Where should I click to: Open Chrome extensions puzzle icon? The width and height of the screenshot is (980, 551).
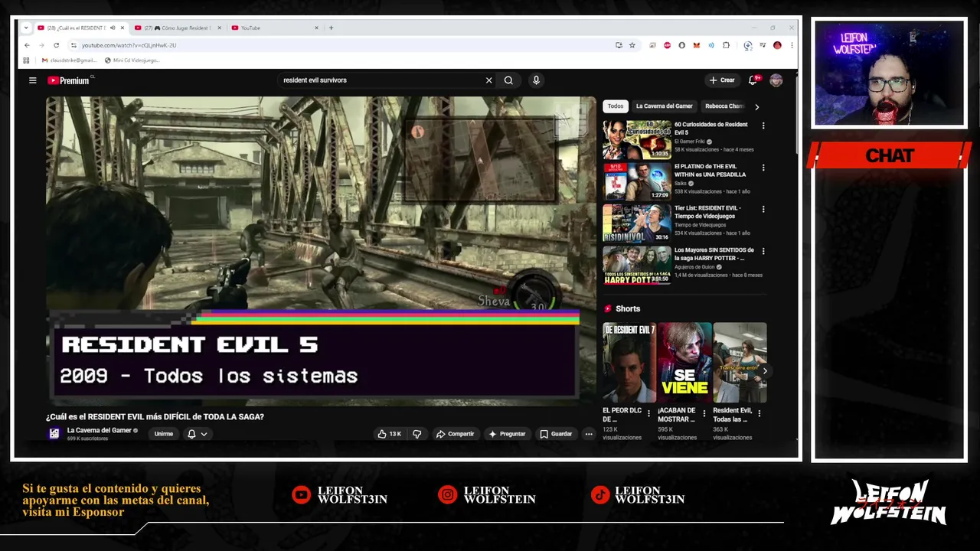click(x=726, y=45)
